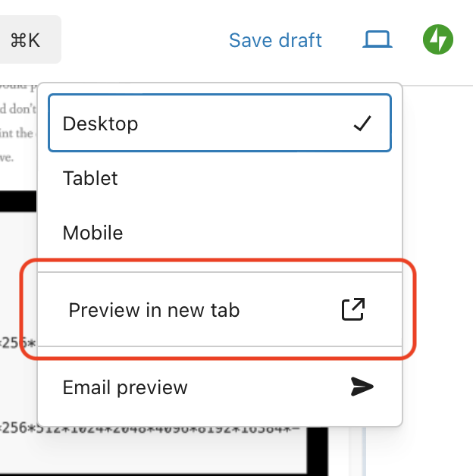Image resolution: width=473 pixels, height=476 pixels.
Task: Click the laptop View preview icon
Action: [377, 39]
